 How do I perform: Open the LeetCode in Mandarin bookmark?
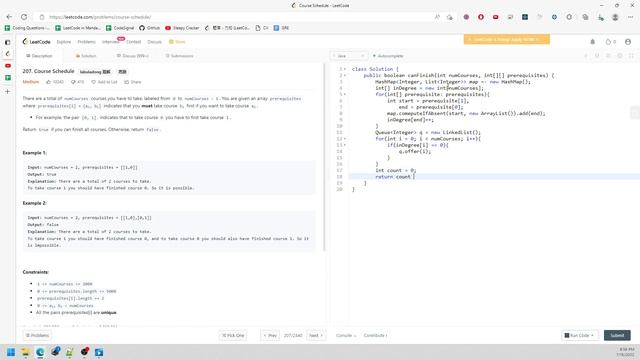point(78,28)
